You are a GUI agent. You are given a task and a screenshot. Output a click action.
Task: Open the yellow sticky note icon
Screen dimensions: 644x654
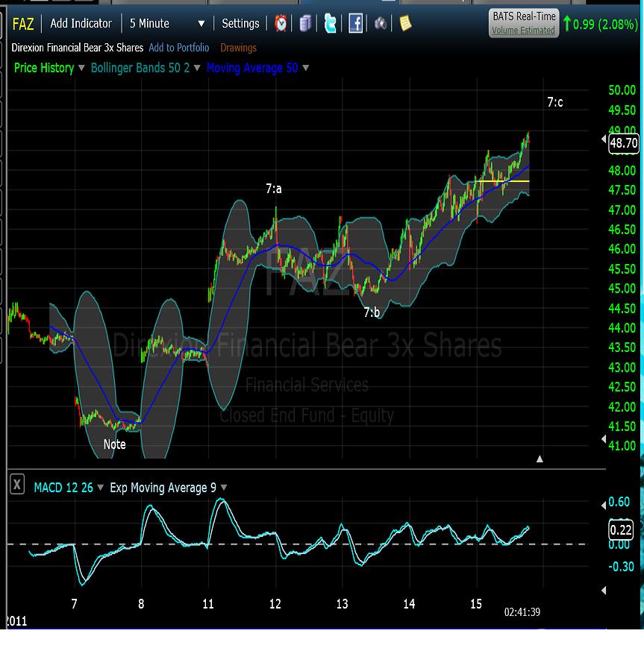coord(405,23)
